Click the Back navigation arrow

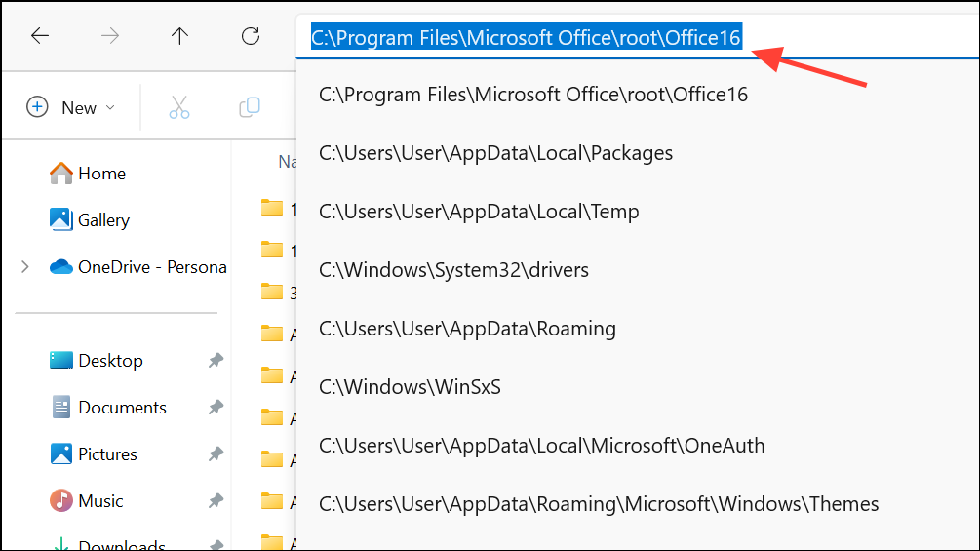(40, 36)
